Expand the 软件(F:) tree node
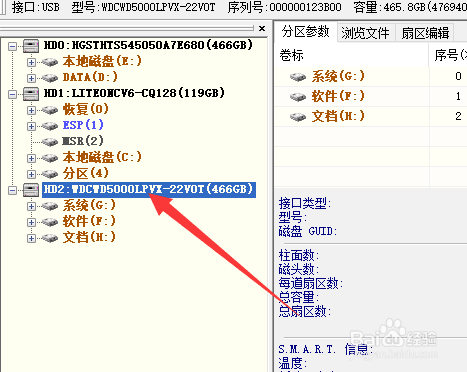Image resolution: width=467 pixels, height=372 pixels. point(31,222)
